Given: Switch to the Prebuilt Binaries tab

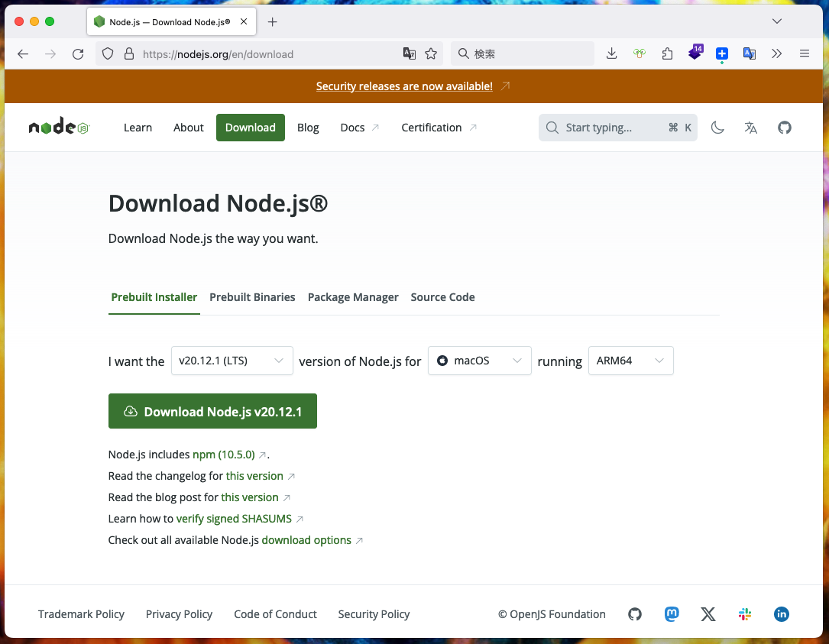Looking at the screenshot, I should click(252, 297).
